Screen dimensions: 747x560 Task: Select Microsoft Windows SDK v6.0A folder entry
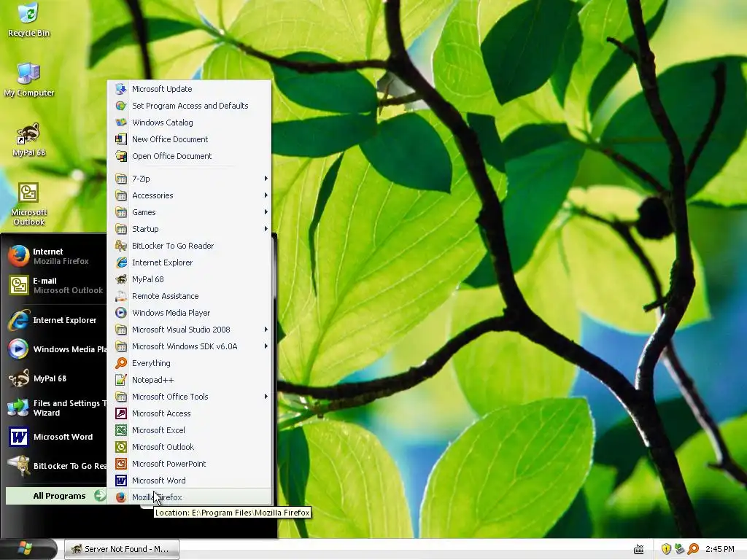[190, 346]
